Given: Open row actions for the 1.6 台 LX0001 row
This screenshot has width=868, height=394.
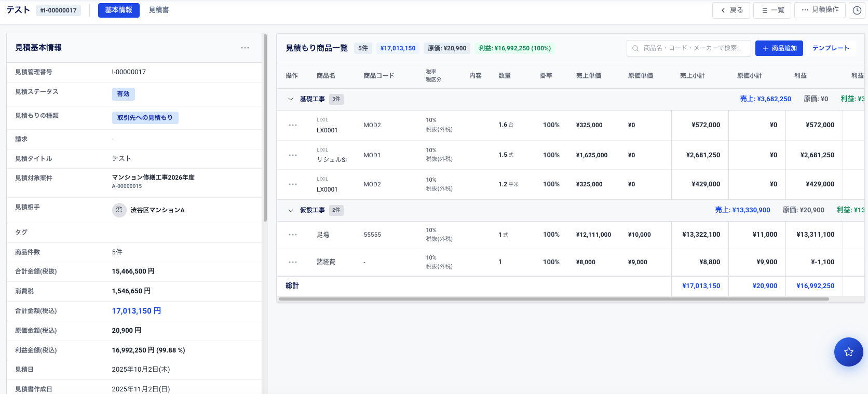Looking at the screenshot, I should [x=293, y=125].
